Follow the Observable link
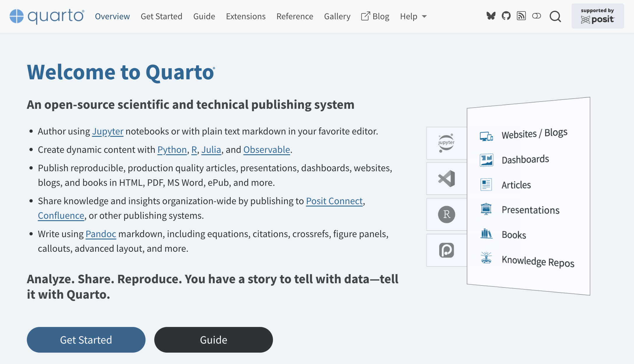 [x=267, y=150]
